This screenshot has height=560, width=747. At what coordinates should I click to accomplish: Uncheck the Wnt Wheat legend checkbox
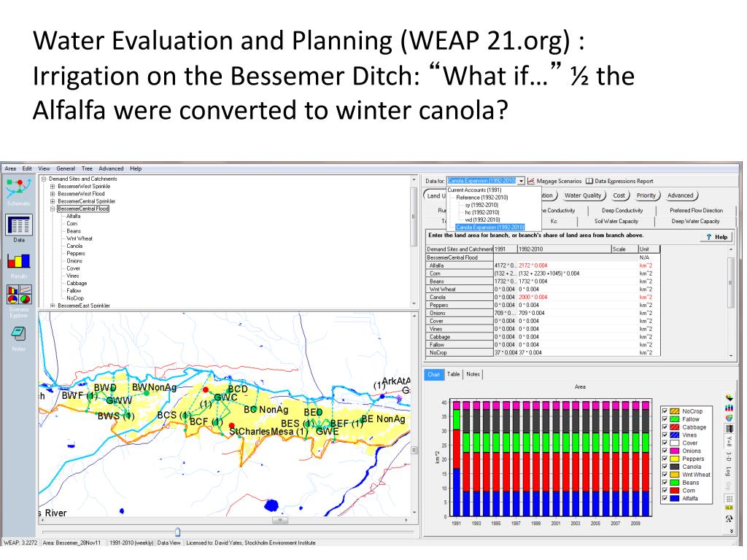point(665,474)
